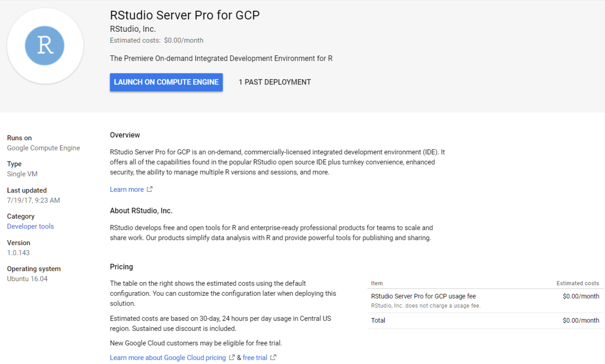This screenshot has width=605, height=364.
Task: Click the Type label
Action: click(x=14, y=164)
